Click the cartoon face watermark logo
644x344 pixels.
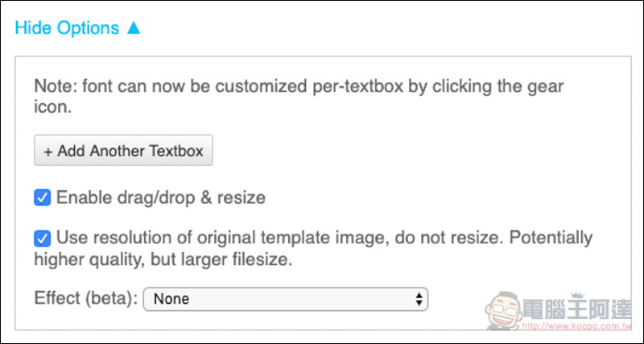coord(504,311)
